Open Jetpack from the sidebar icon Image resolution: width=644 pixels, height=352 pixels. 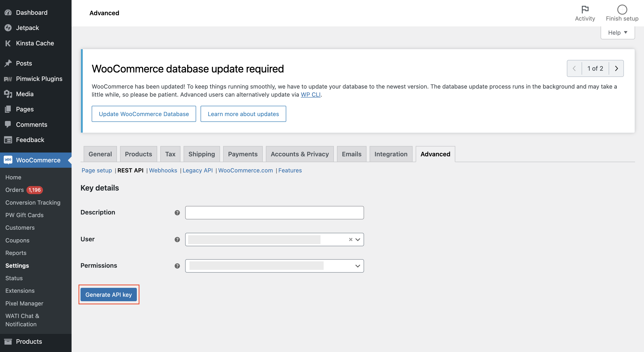pyautogui.click(x=8, y=28)
